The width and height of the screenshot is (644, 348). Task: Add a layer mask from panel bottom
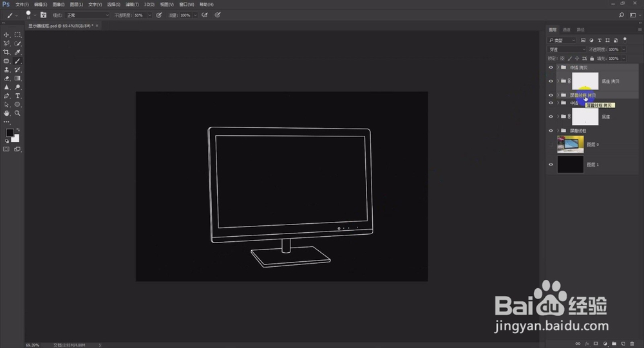click(x=596, y=343)
